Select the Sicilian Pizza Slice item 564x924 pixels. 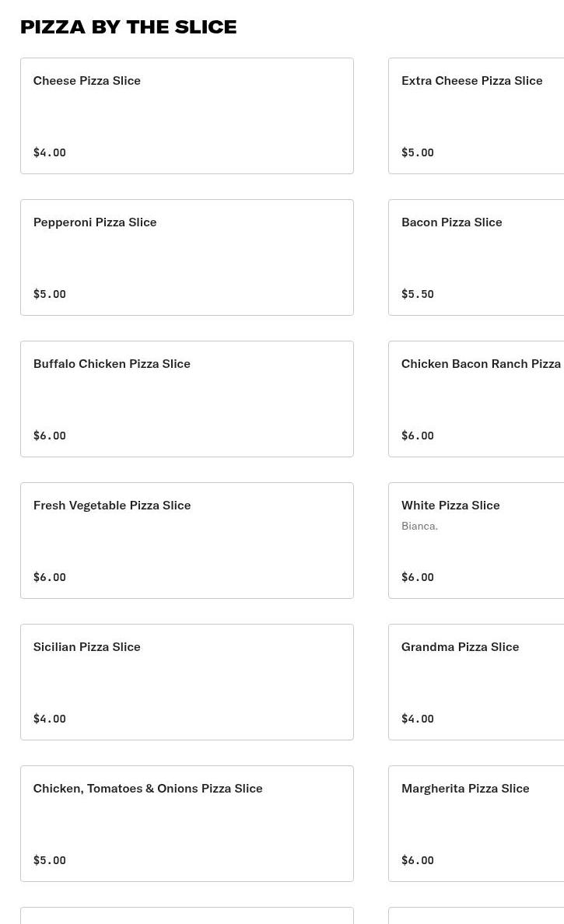(x=187, y=681)
